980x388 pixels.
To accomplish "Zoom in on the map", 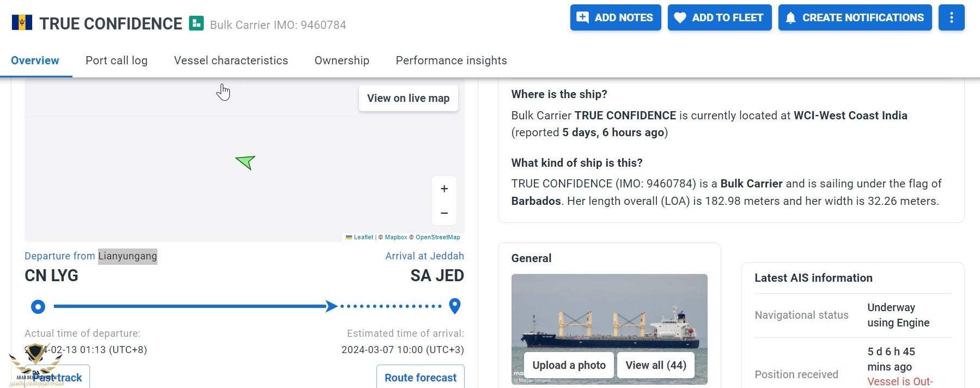I will (x=444, y=189).
